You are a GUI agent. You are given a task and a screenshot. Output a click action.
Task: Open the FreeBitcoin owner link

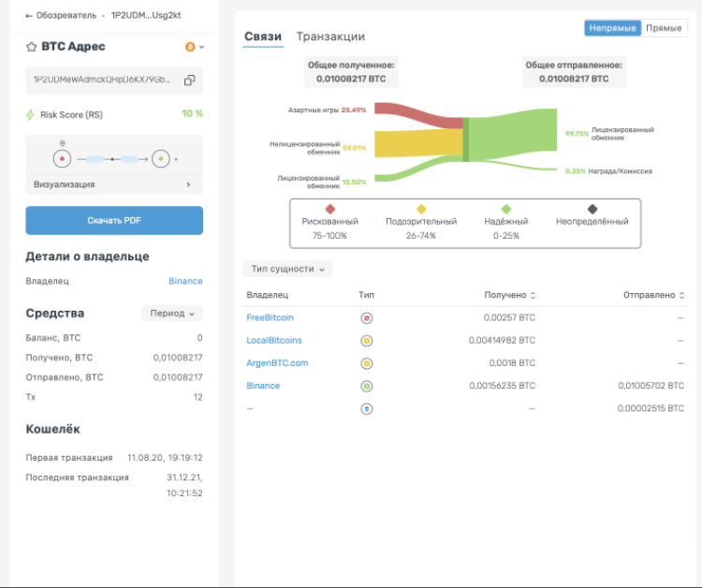270,317
